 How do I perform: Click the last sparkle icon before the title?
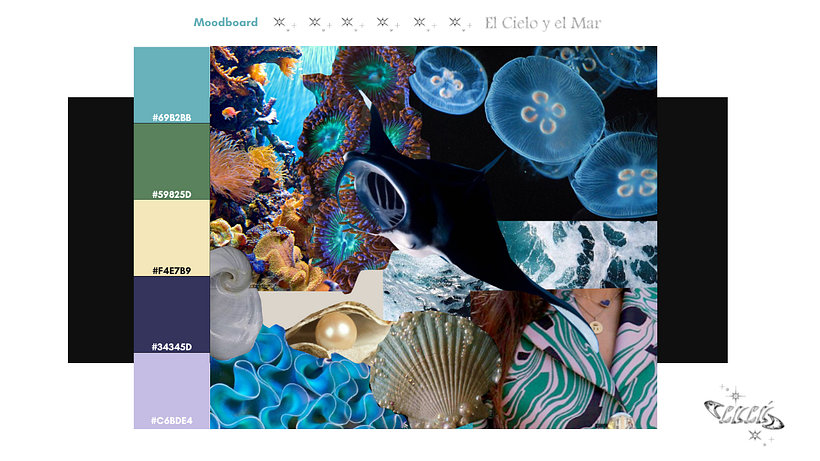click(459, 22)
